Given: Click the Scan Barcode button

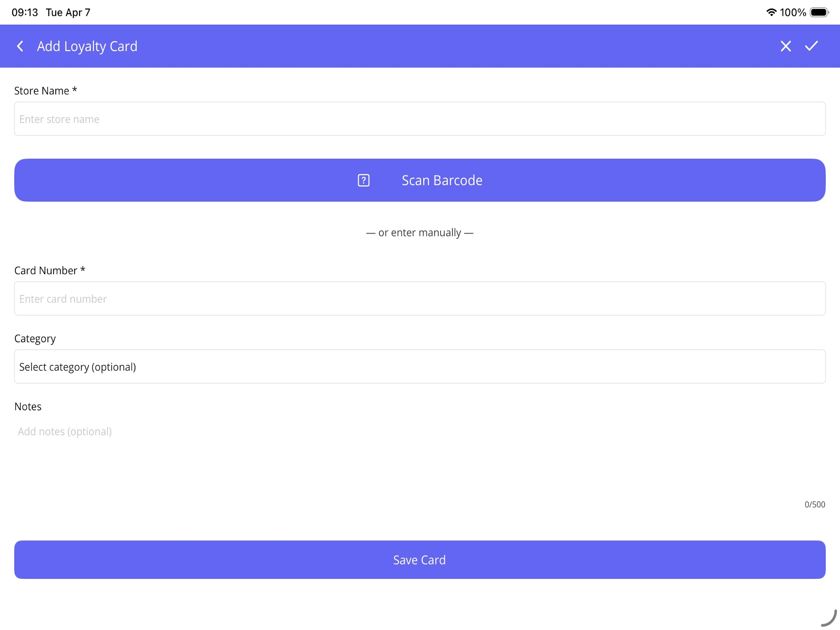Looking at the screenshot, I should [x=420, y=180].
